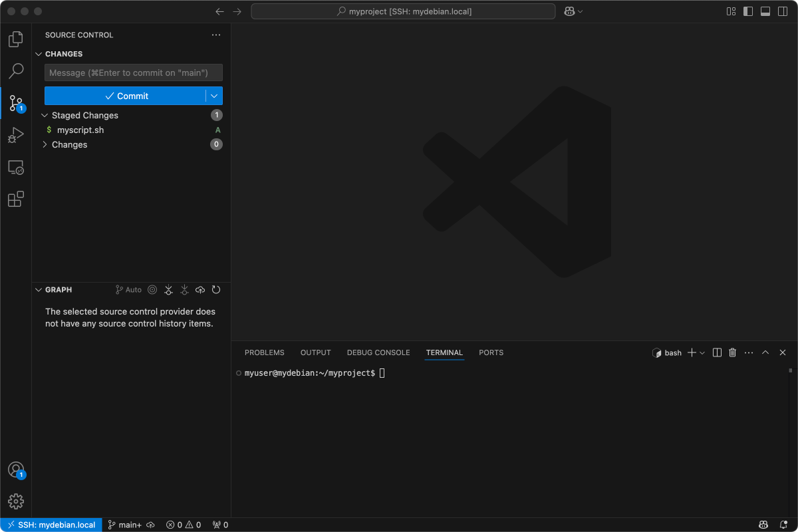The image size is (798, 532).
Task: Switch to the Debug Console tab
Action: [x=378, y=352]
